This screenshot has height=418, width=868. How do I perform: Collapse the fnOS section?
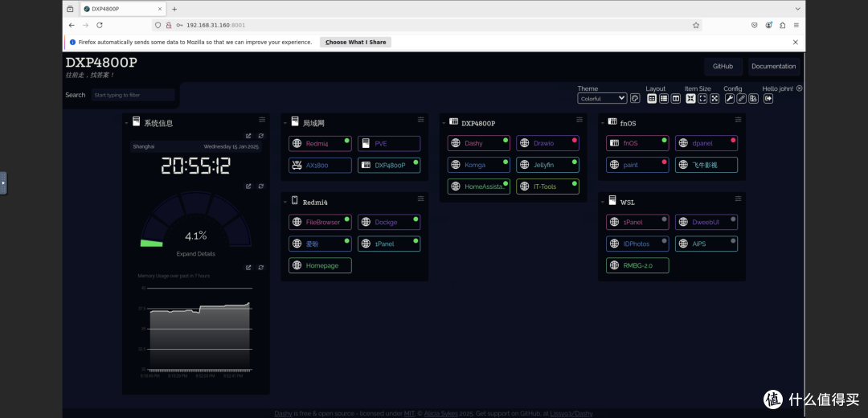coord(602,124)
